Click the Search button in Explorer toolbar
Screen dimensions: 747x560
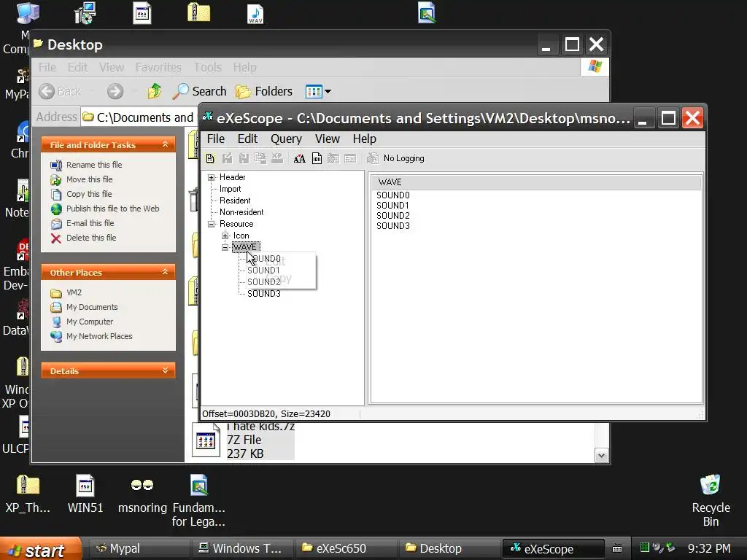click(x=199, y=91)
